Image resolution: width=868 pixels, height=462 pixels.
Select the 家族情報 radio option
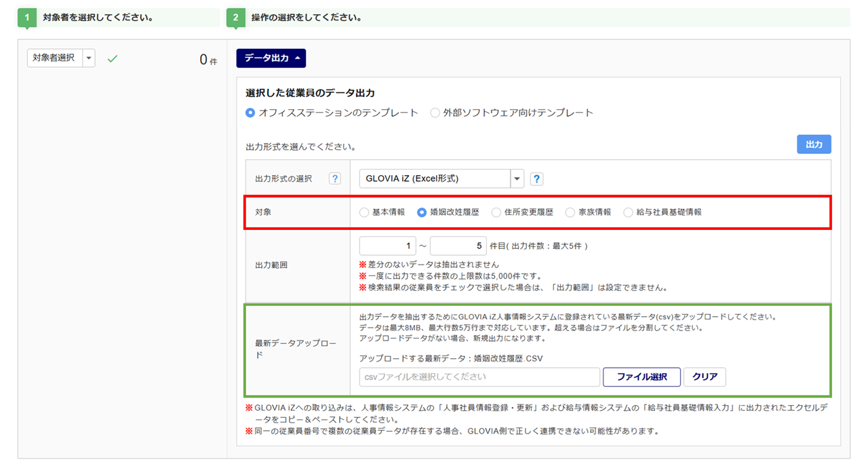[571, 212]
